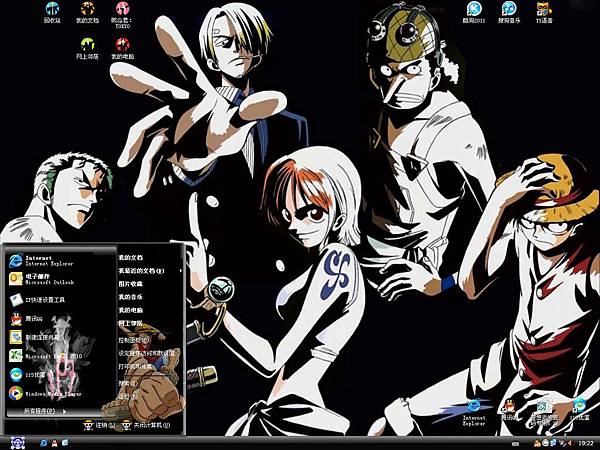Click the show-desktop icon in quick launch

[x=65, y=443]
